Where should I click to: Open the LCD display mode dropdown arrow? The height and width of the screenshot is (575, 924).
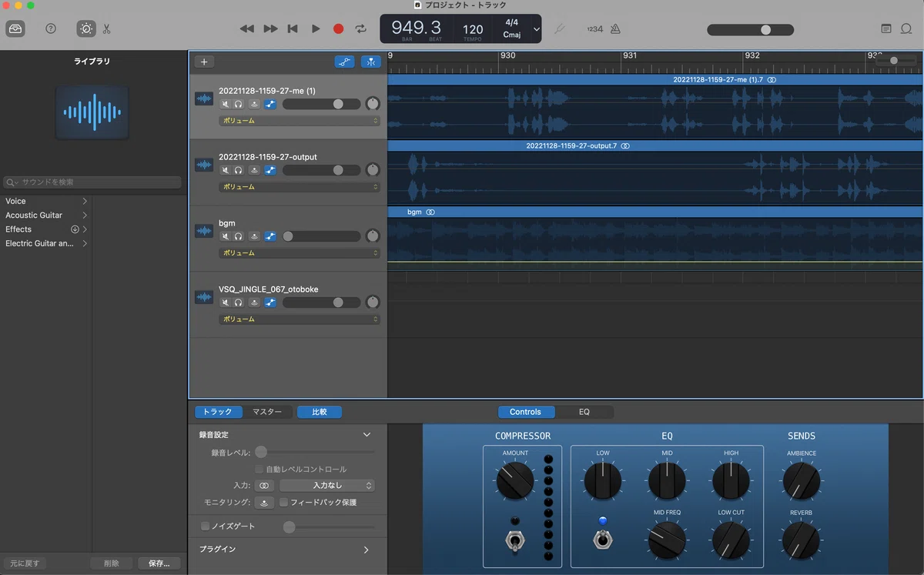tap(537, 29)
